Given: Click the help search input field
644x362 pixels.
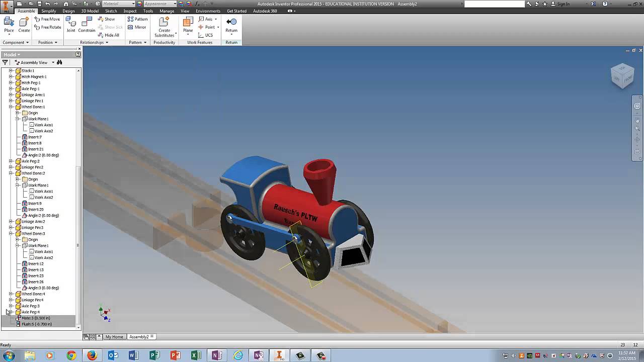Looking at the screenshot, I should 494,4.
